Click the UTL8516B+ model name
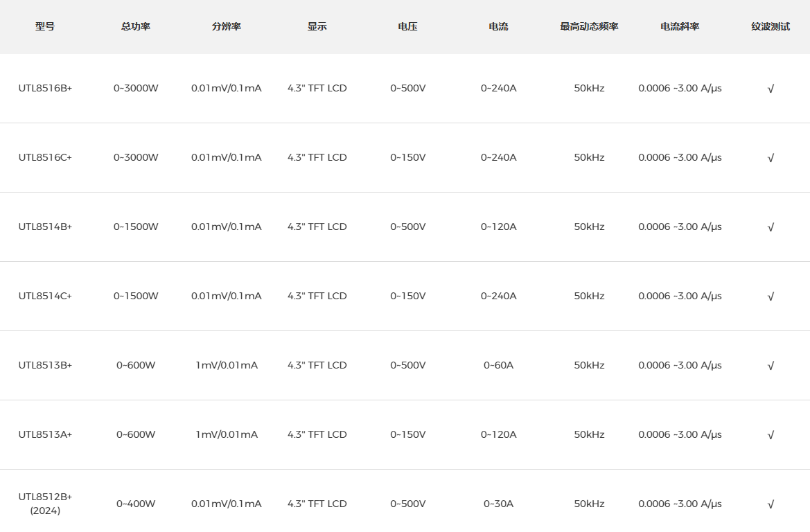 45,89
